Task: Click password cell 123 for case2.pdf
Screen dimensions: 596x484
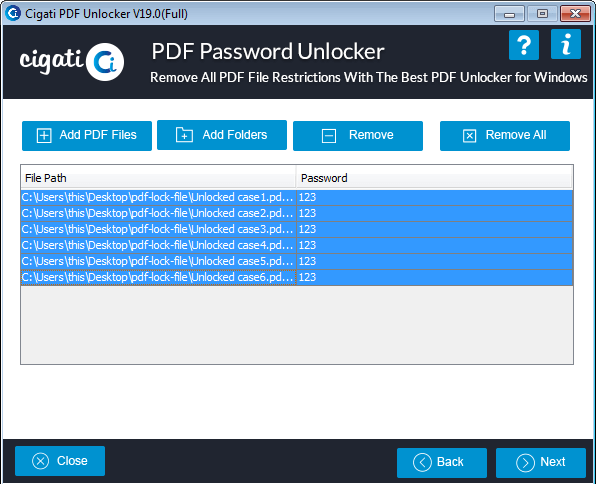Action: pos(434,213)
